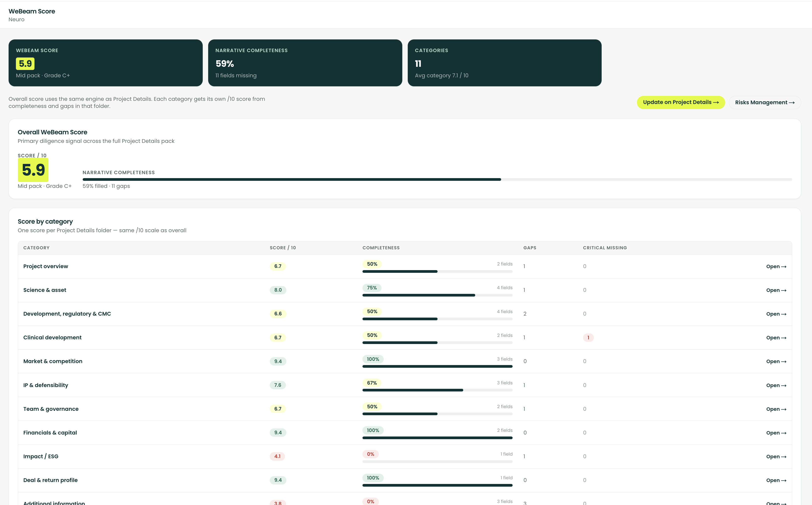
Task: Click the Financials & capital row name
Action: point(50,433)
